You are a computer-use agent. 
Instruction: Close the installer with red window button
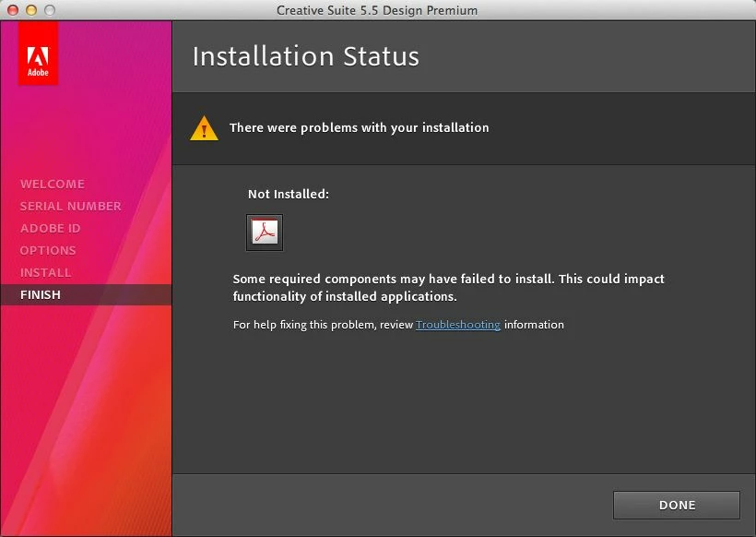click(x=13, y=10)
